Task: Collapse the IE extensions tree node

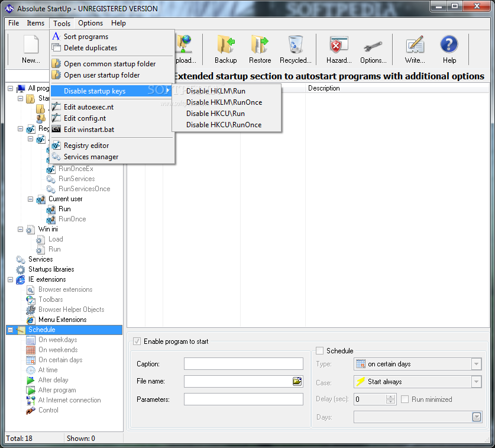Action: [11, 279]
